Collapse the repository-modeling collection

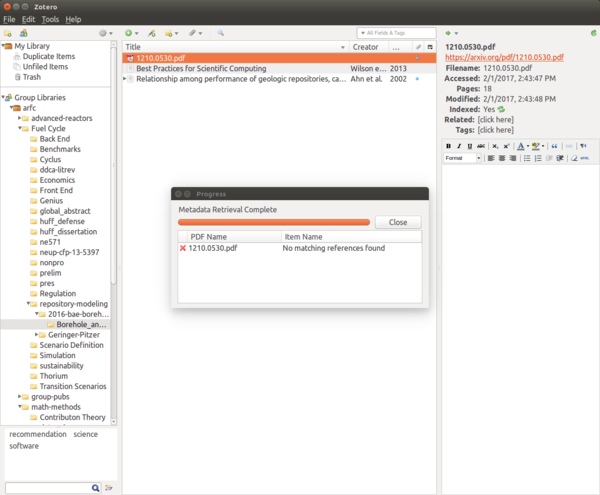[x=28, y=304]
